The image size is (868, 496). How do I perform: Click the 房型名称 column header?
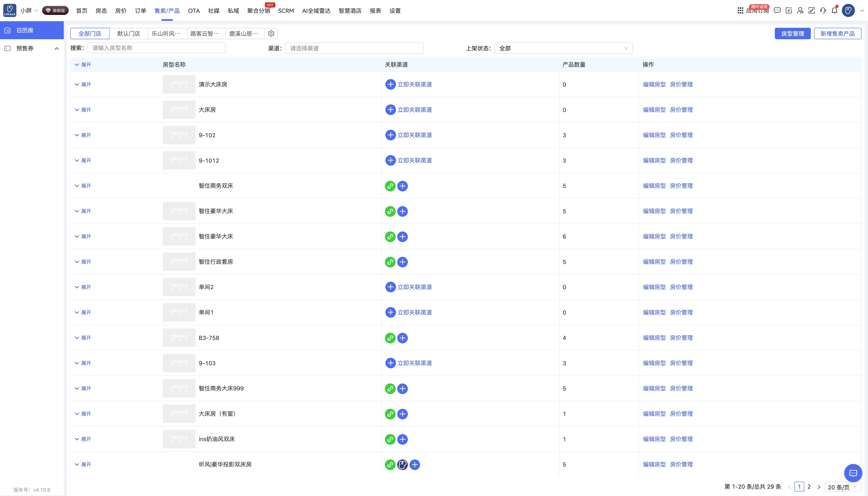tap(174, 65)
